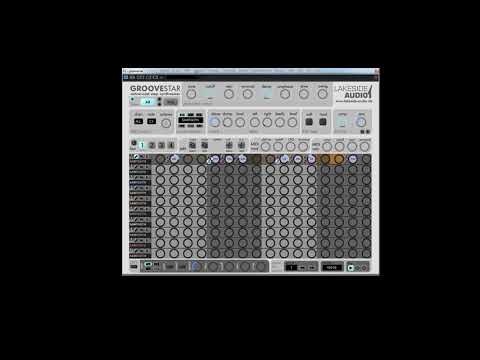The height and width of the screenshot is (360, 480).
Task: Close the plugin window
Action: point(377,71)
